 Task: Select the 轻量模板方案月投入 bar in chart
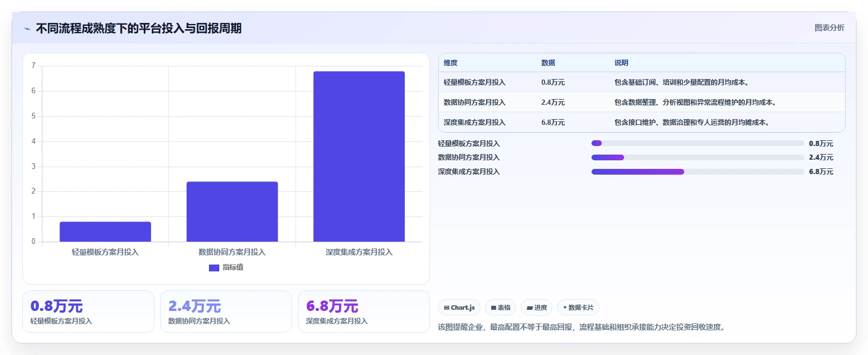[x=105, y=231]
